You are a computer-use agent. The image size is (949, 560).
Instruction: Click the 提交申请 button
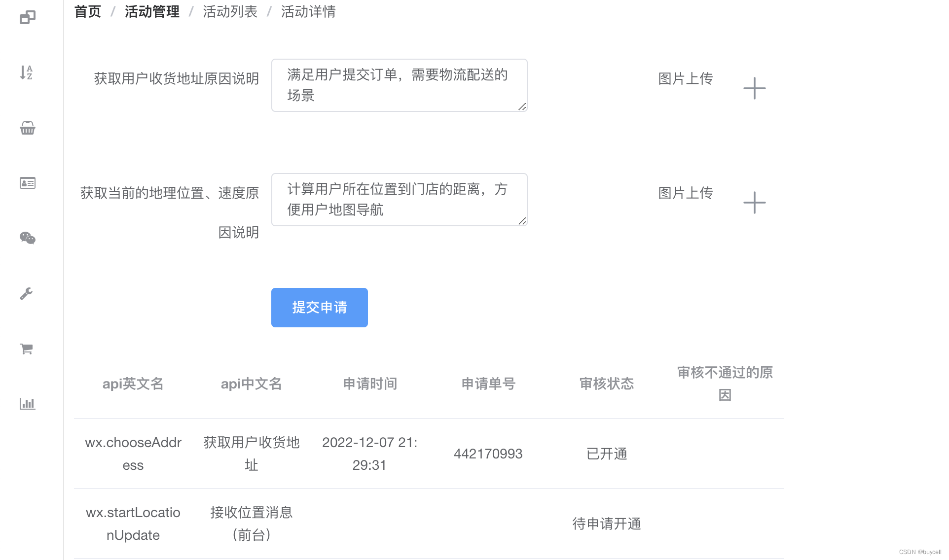pos(320,308)
